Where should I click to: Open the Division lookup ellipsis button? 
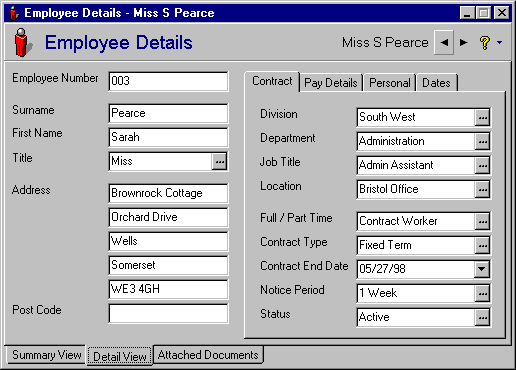(482, 117)
